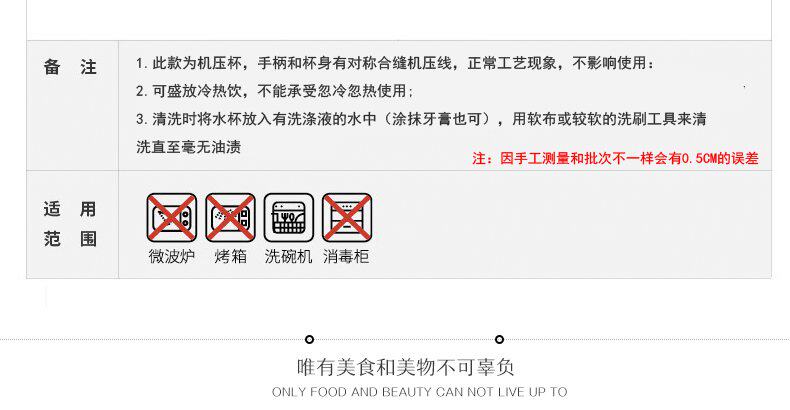Viewport: 790px width, 410px height.
Task: Click the 消毒柜 label
Action: 346,256
